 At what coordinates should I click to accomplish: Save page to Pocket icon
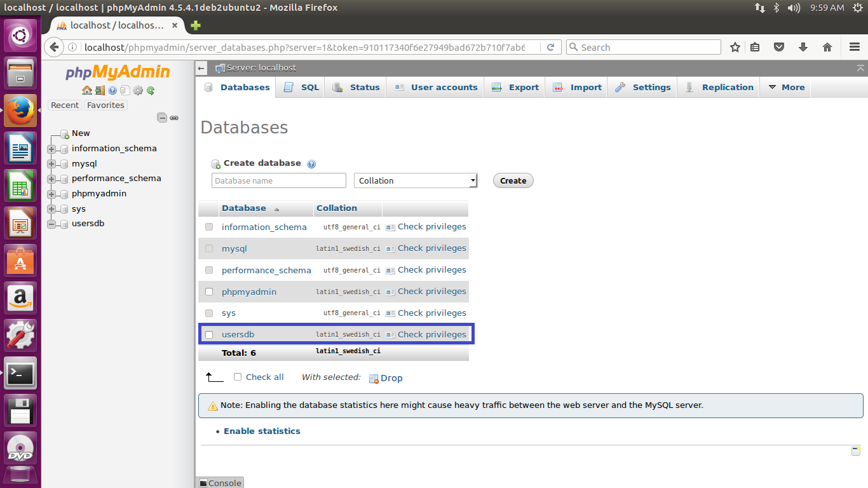coord(779,47)
